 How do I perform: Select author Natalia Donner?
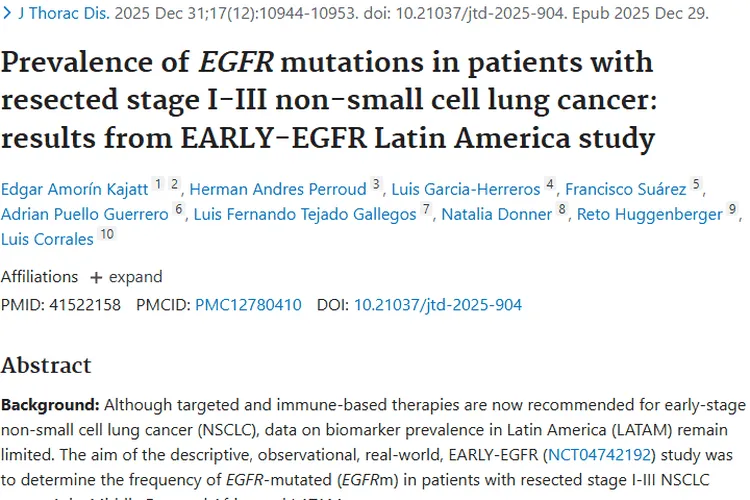(496, 214)
